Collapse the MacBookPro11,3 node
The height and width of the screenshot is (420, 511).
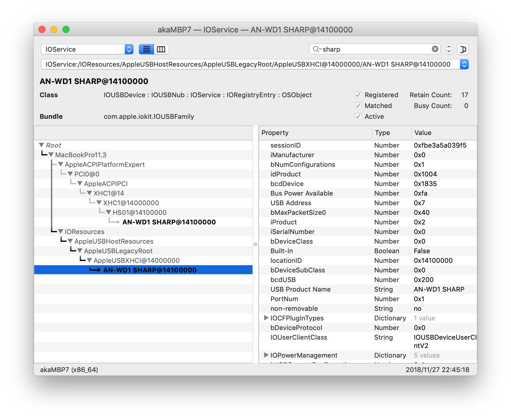[x=51, y=155]
